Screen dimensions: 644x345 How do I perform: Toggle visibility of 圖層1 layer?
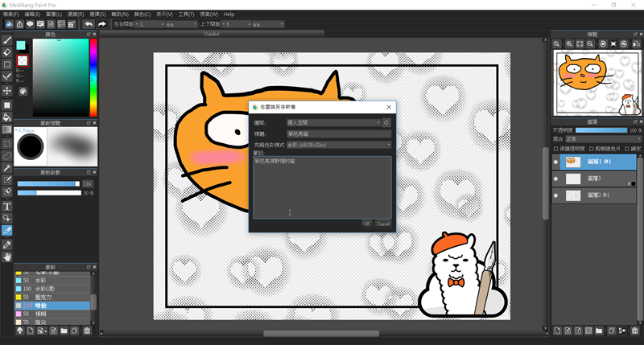tap(555, 162)
